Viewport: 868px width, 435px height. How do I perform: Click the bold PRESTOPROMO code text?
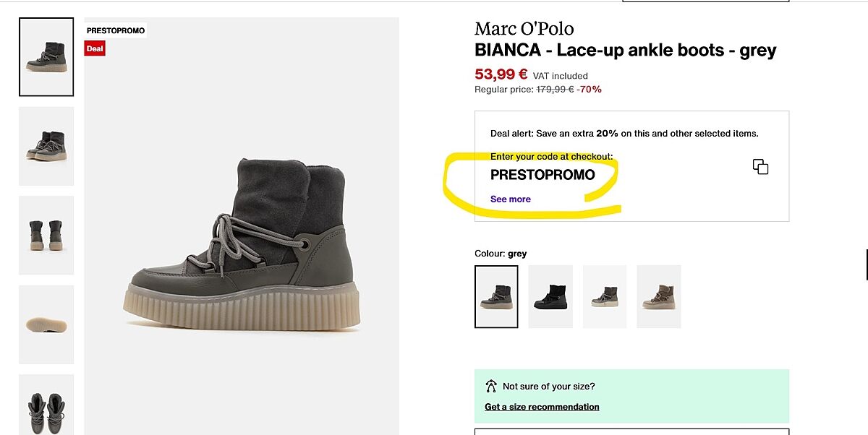542,175
